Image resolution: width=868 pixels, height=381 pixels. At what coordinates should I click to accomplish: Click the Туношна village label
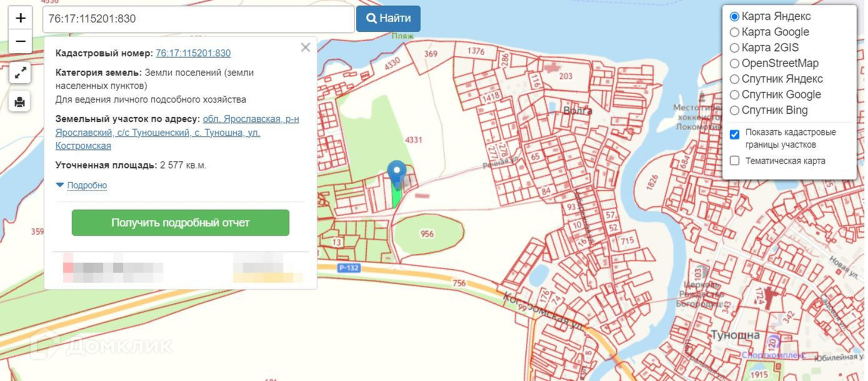point(735,335)
